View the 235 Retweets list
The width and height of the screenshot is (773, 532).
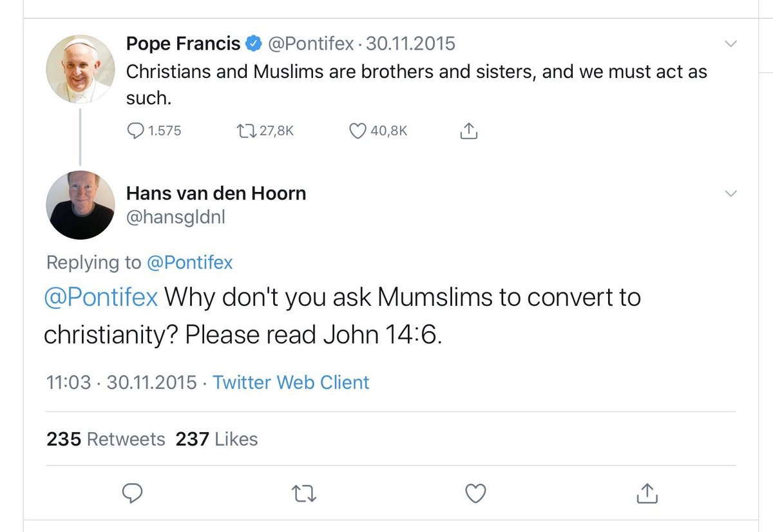pos(106,439)
